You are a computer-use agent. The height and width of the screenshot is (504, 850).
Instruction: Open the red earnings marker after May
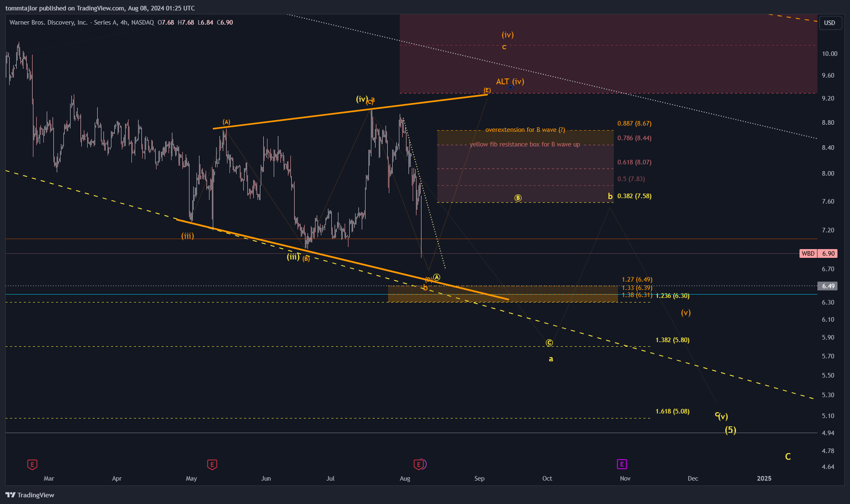[212, 464]
